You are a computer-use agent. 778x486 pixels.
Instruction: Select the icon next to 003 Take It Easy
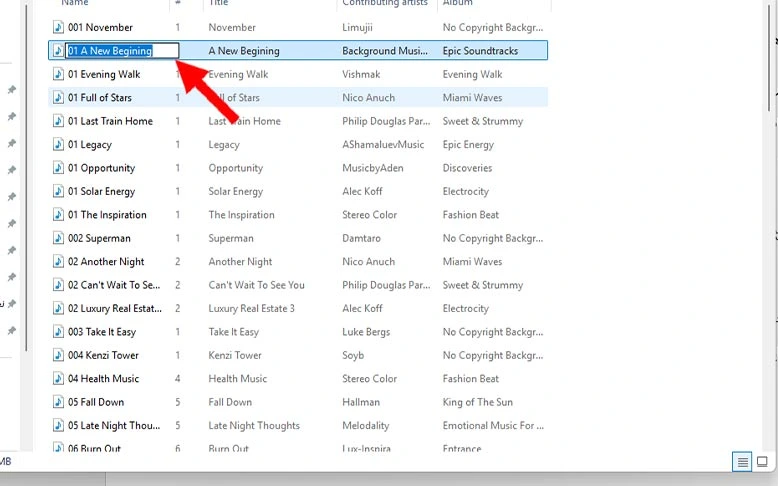58,332
